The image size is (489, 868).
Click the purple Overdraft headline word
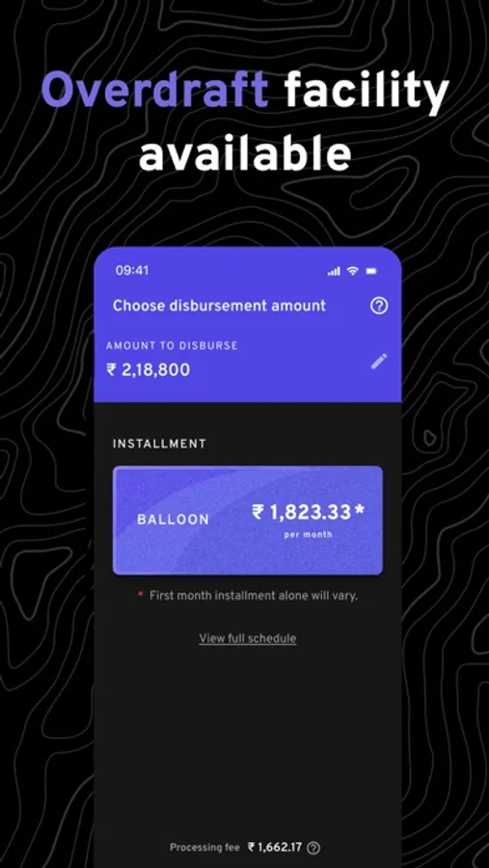[x=155, y=92]
